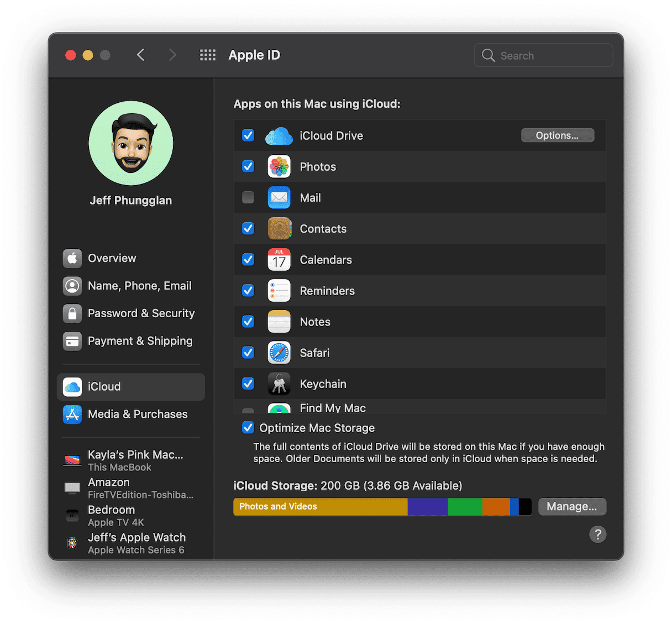
Task: Click Manage storage button
Action: pyautogui.click(x=571, y=507)
